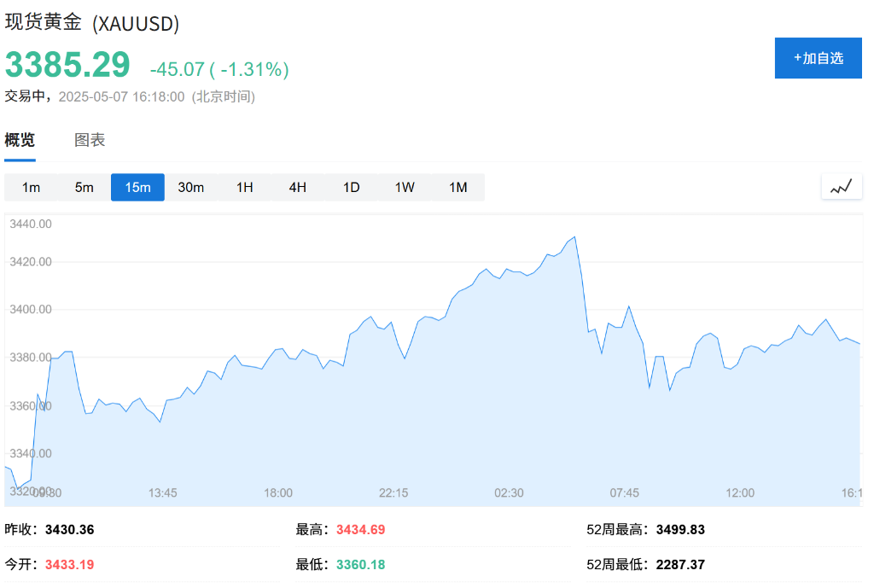The width and height of the screenshot is (874, 588).
Task: Toggle the line chart style icon
Action: pyautogui.click(x=841, y=187)
